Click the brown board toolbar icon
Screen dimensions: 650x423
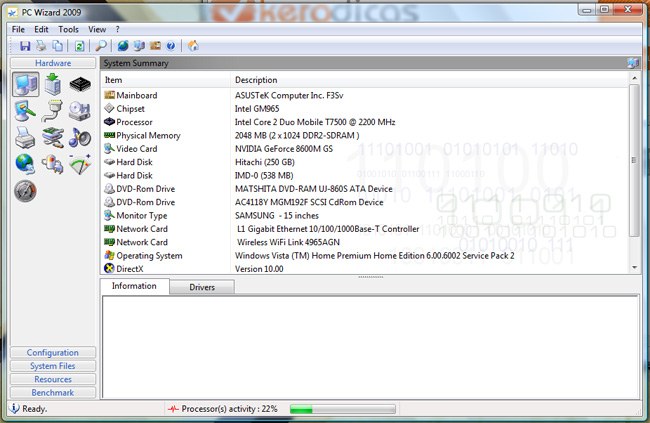coord(155,46)
